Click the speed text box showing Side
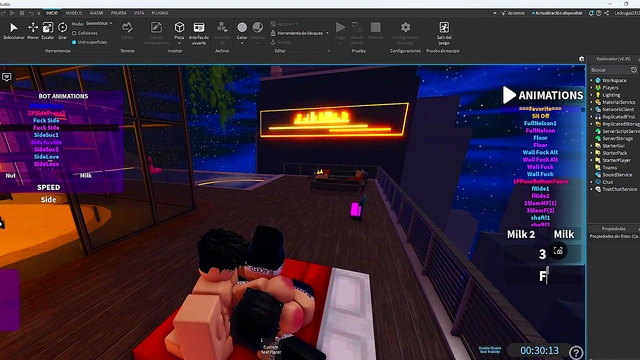The height and width of the screenshot is (360, 640). 48,200
